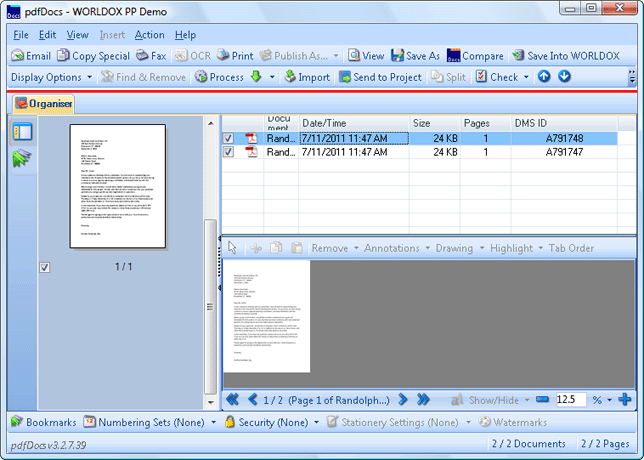This screenshot has height=460, width=644.
Task: Open the Publish As dropdown arrow
Action: tap(336, 55)
